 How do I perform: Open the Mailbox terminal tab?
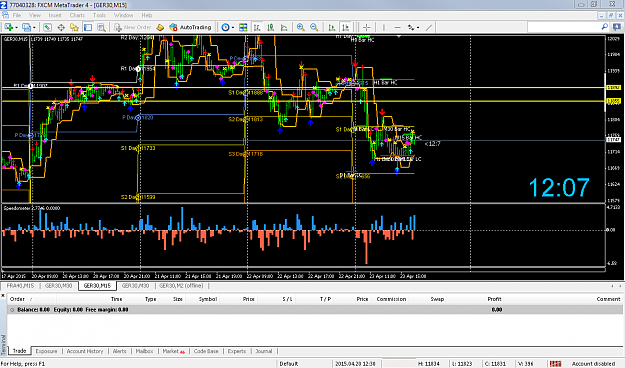144,351
